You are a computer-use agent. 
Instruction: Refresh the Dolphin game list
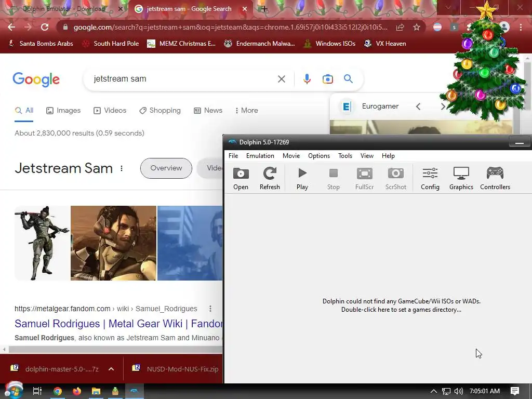click(x=270, y=179)
